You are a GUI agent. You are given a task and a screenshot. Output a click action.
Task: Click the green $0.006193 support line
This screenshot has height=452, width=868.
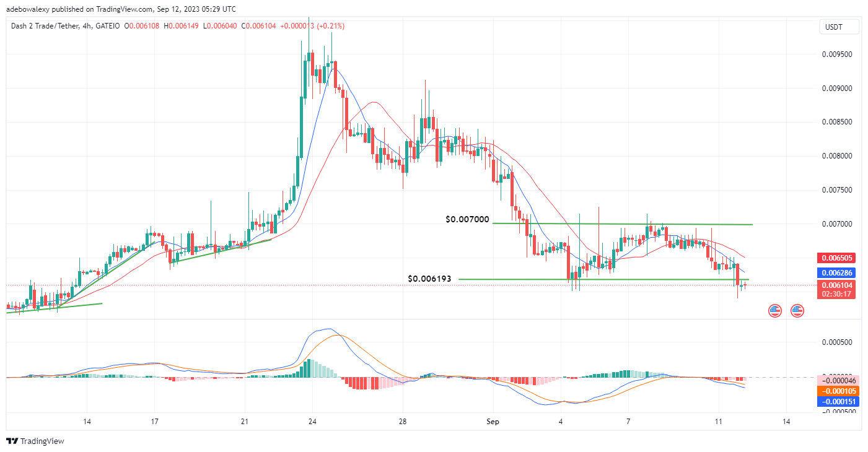[604, 279]
